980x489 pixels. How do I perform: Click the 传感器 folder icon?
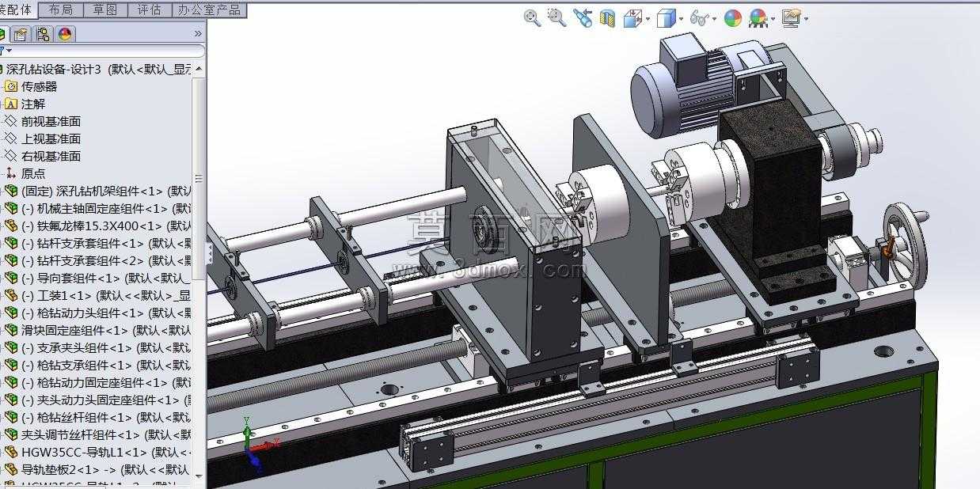tap(11, 86)
